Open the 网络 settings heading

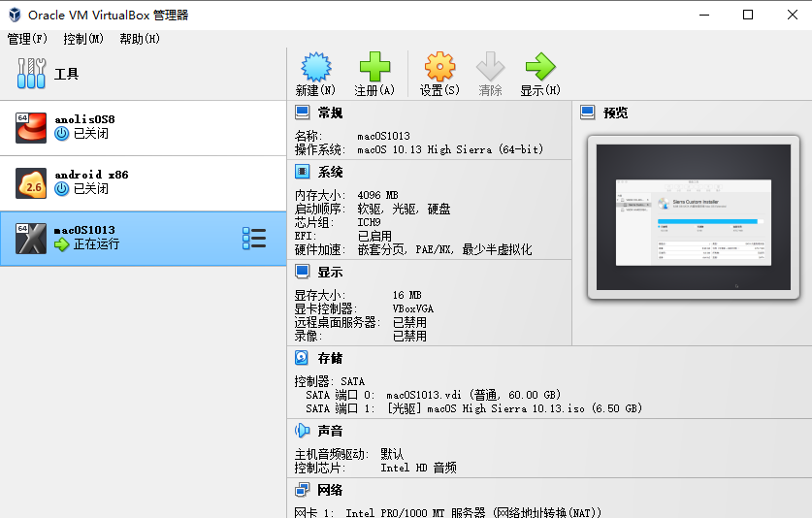[331, 490]
